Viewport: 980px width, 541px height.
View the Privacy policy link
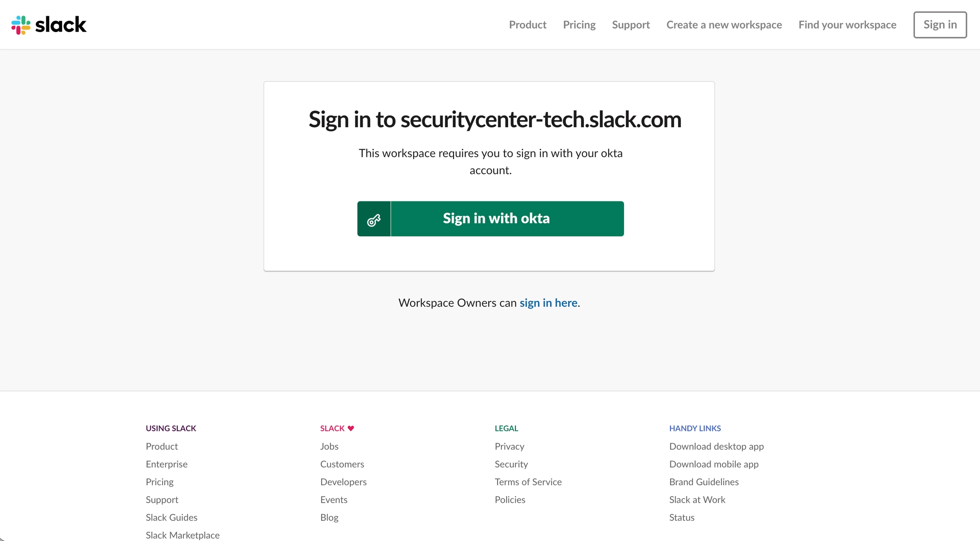pos(509,446)
